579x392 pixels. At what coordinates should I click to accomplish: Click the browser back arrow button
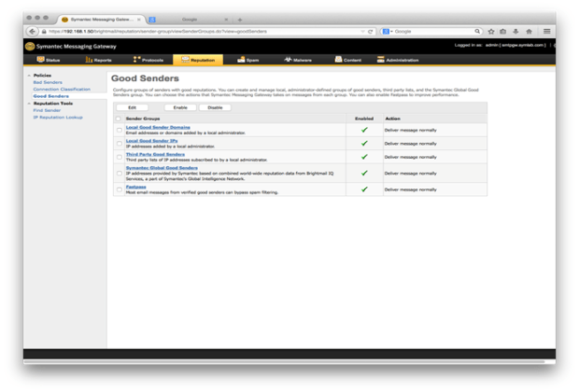33,32
